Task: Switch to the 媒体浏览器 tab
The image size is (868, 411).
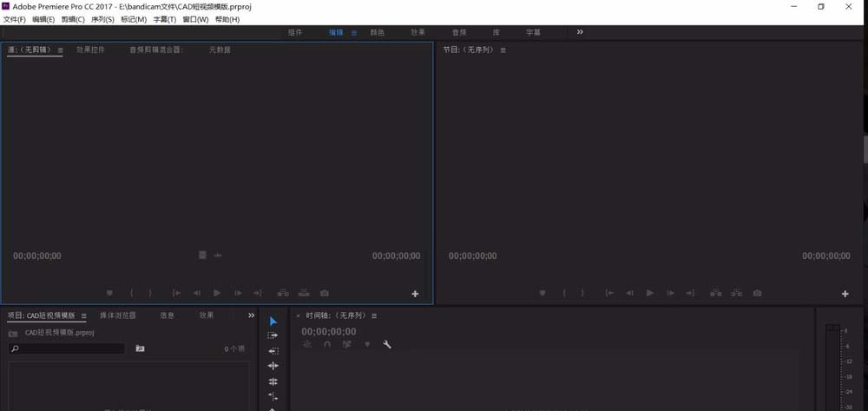Action: (x=117, y=315)
